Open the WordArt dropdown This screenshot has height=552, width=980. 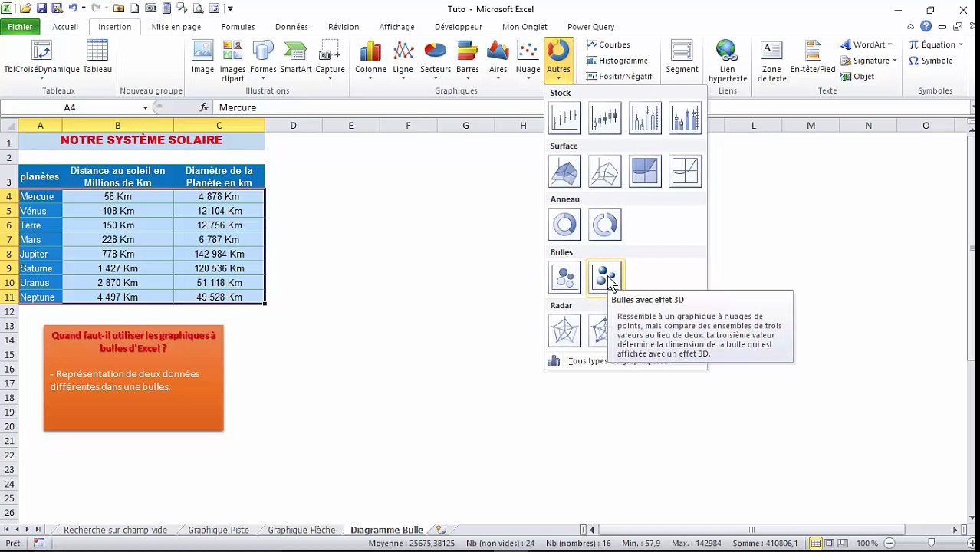(x=866, y=44)
